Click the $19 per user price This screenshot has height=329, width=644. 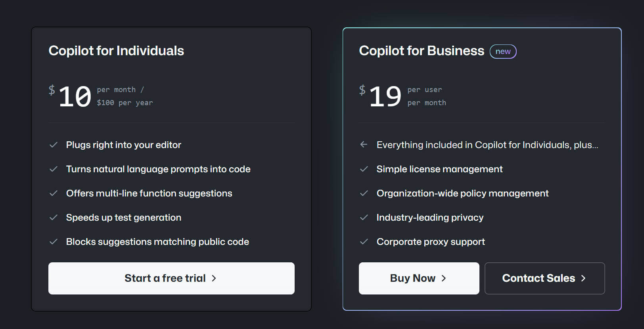pos(385,96)
